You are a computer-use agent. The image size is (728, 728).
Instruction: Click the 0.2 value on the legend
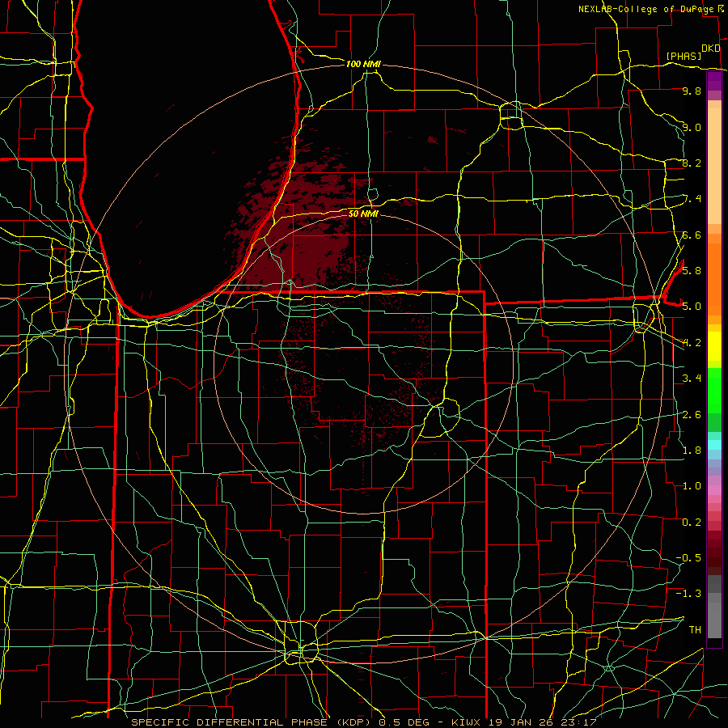(x=692, y=522)
